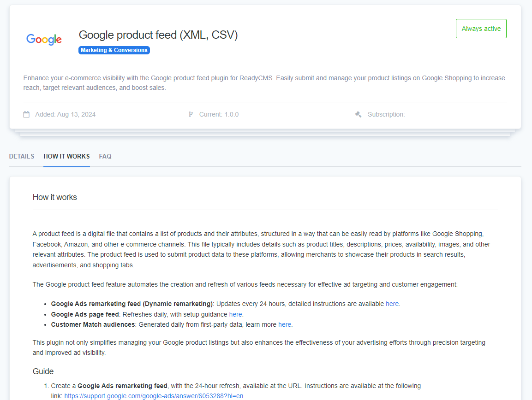Click the 'Current: 1.0.0' version text
532x400 pixels.
219,114
